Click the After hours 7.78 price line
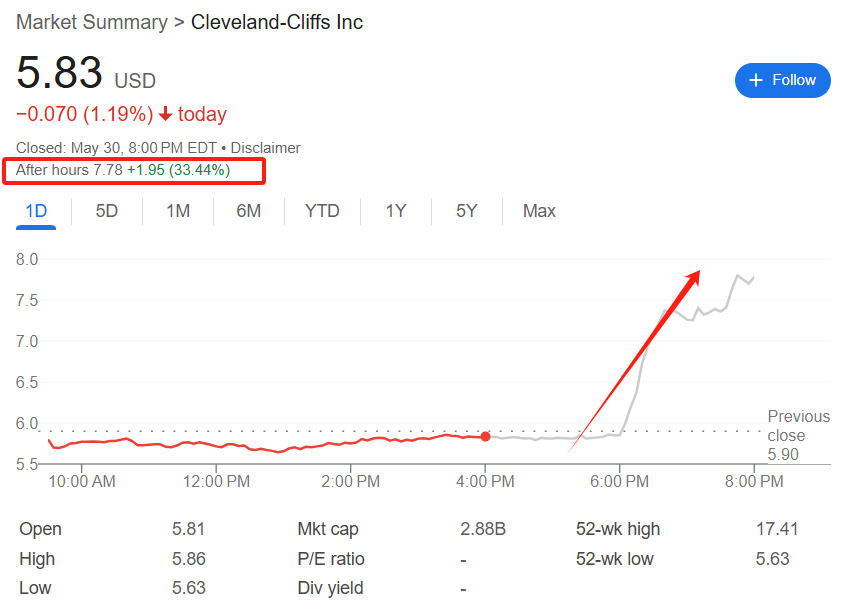This screenshot has width=862, height=612. pyautogui.click(x=123, y=170)
